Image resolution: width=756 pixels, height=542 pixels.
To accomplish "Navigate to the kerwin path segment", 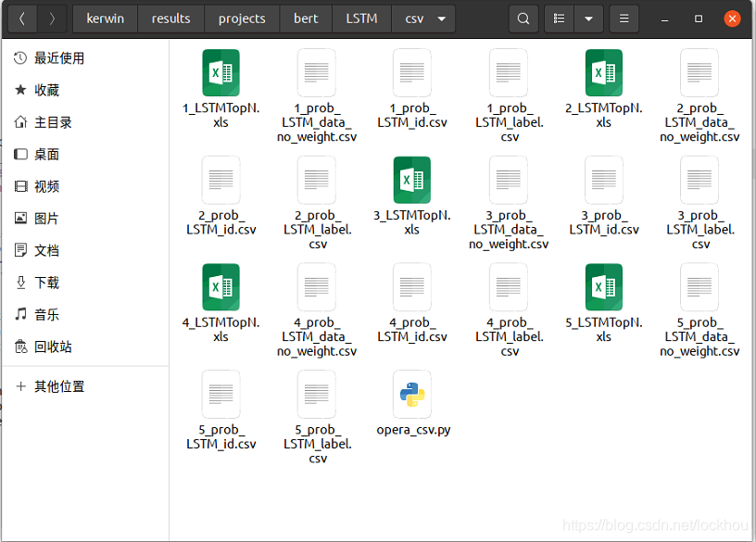I will point(105,19).
